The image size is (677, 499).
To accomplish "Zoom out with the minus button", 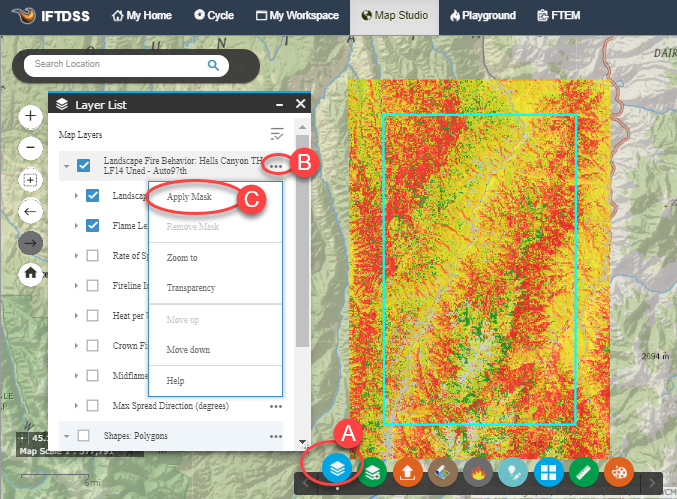I will click(x=30, y=148).
